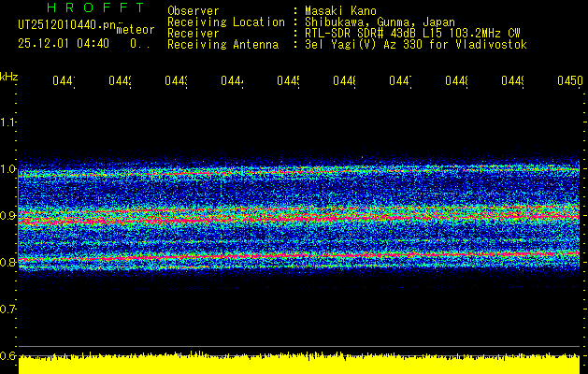Click the 0448 time marker
Viewport: 588px width, 374px height.
(456, 80)
